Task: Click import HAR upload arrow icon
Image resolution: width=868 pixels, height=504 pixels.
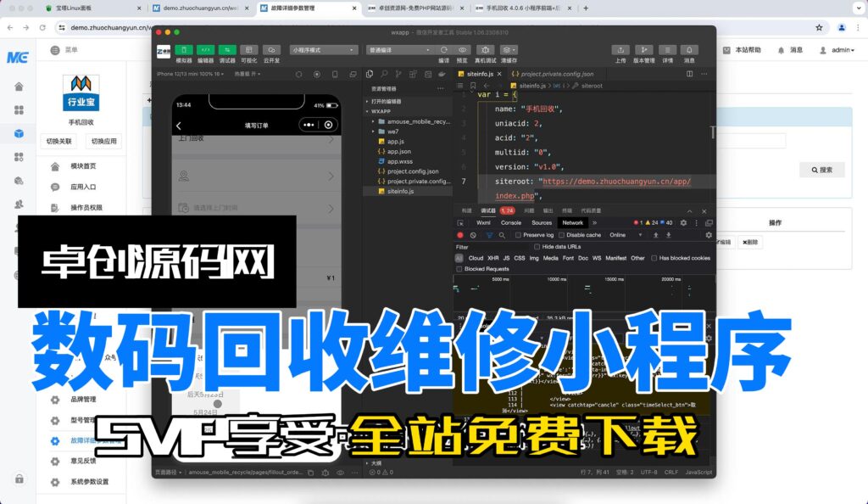Action: [656, 235]
